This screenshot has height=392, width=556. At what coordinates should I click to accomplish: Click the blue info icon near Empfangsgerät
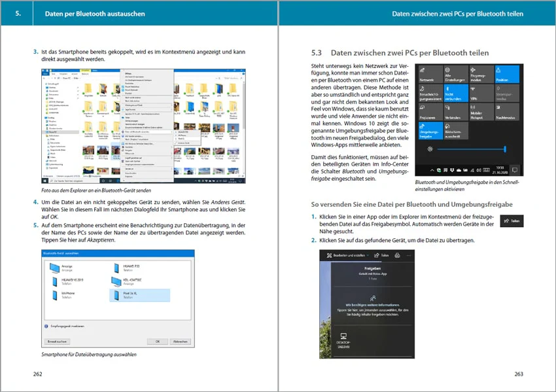pos(46,326)
